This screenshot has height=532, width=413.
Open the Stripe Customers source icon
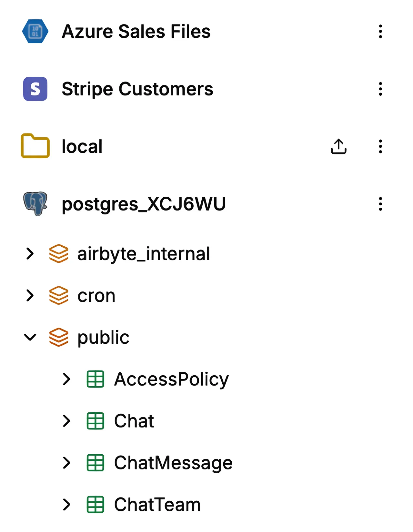(35, 89)
